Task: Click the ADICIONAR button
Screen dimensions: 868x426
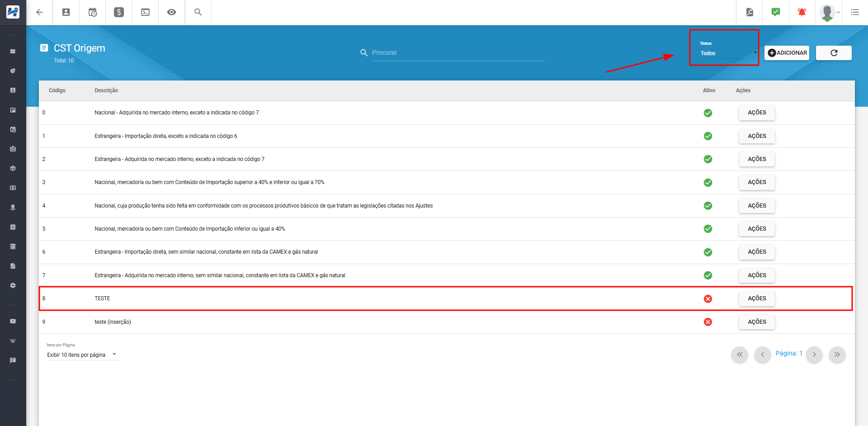Action: click(x=787, y=53)
